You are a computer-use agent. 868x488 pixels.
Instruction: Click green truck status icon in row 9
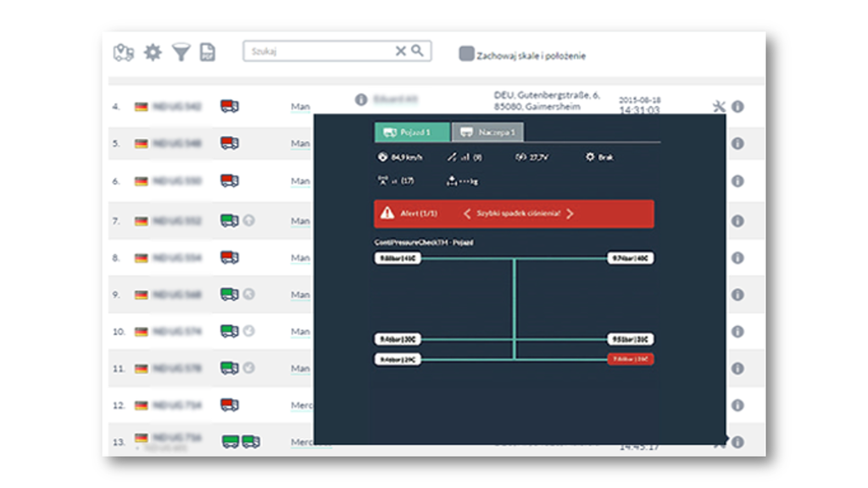coord(230,294)
